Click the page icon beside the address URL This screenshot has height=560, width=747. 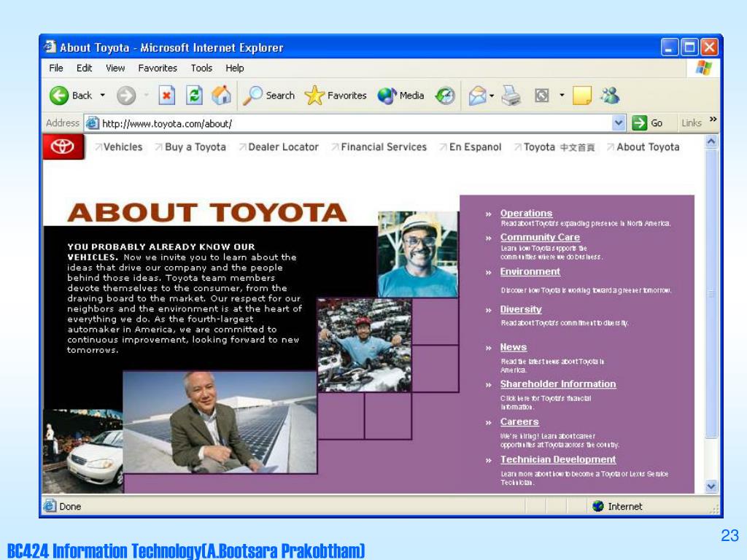(92, 123)
